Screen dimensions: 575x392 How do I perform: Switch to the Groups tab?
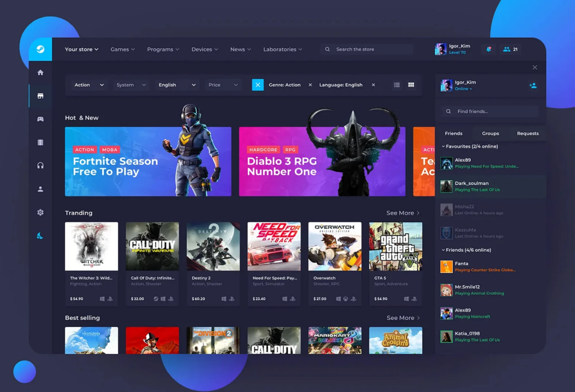[490, 133]
